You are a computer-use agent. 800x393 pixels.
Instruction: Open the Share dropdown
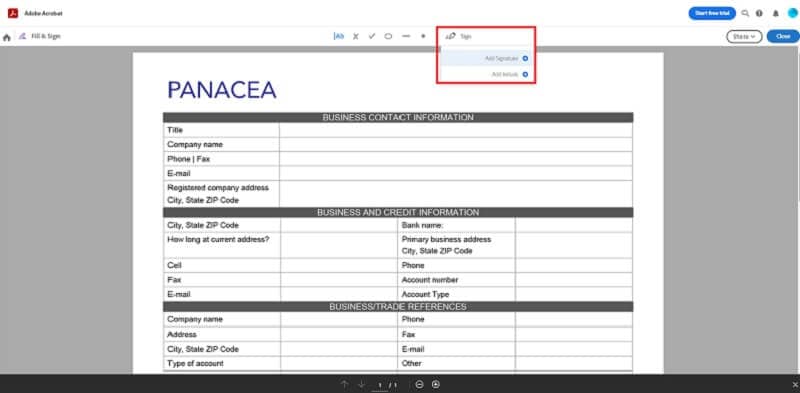pyautogui.click(x=744, y=37)
